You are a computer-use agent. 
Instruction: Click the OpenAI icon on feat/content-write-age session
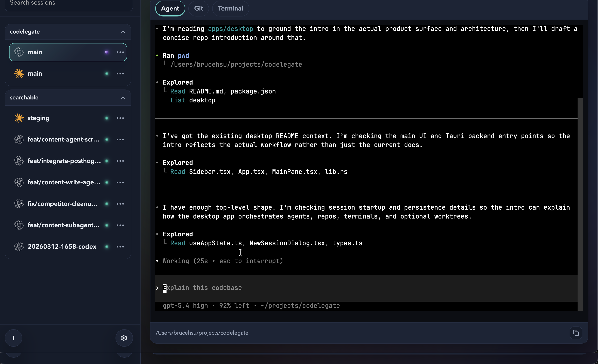[19, 182]
